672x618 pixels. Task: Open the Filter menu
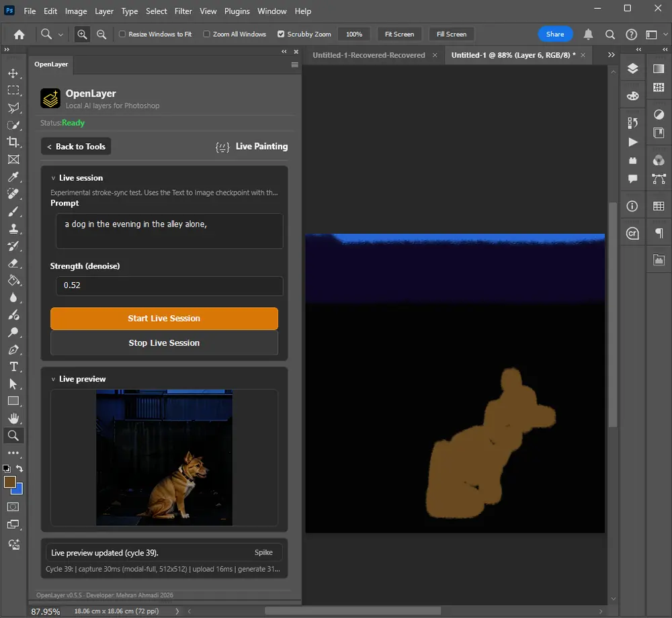coord(183,11)
